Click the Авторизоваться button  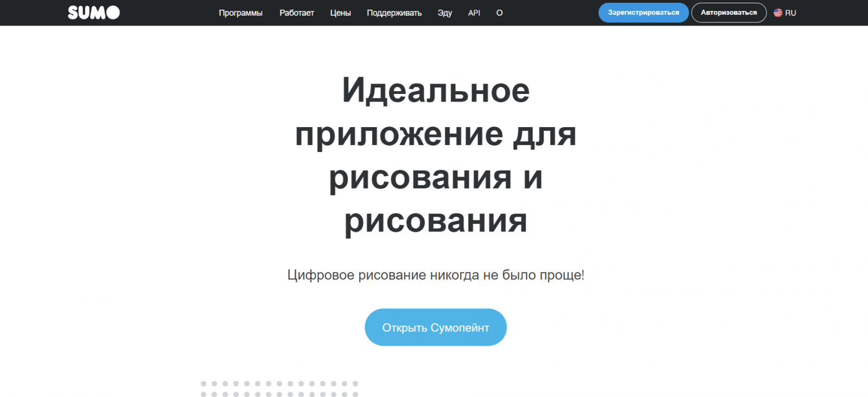tap(729, 12)
